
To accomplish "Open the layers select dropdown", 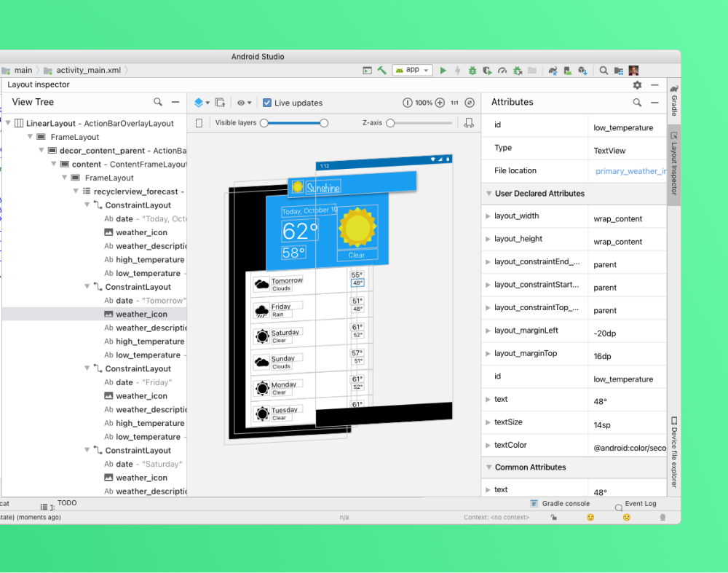I will pos(202,103).
